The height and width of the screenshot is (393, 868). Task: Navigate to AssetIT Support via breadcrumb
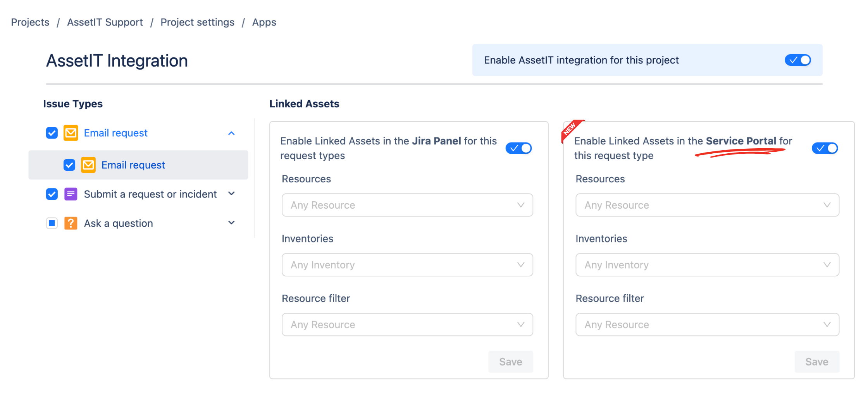click(x=105, y=22)
